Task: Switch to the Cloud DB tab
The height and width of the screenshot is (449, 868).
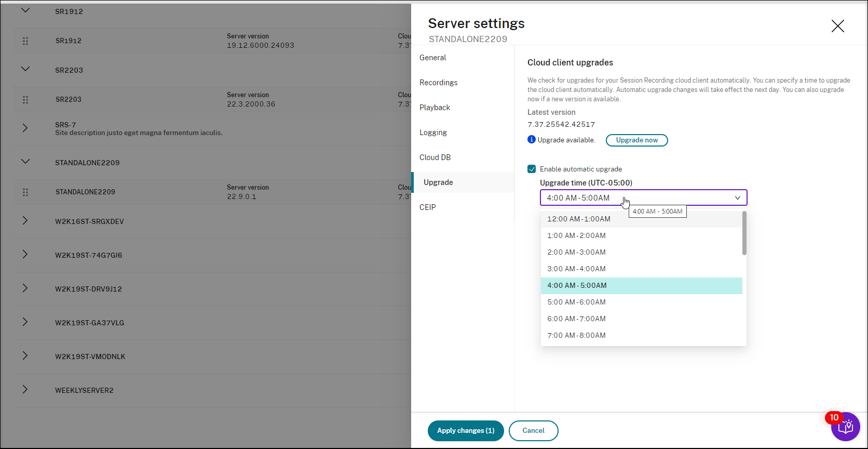Action: (x=435, y=157)
